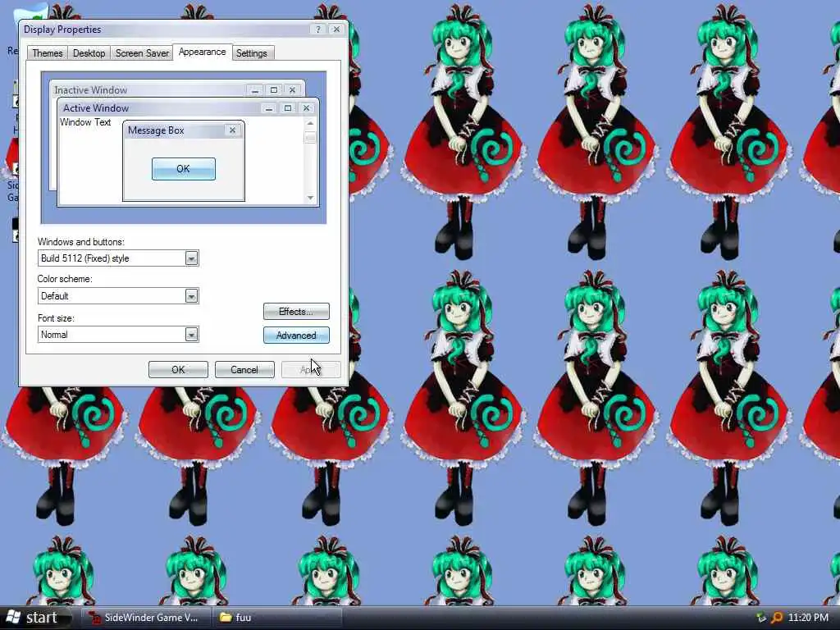The image size is (840, 630).
Task: Click the Active Window preview title bar
Action: (x=188, y=107)
